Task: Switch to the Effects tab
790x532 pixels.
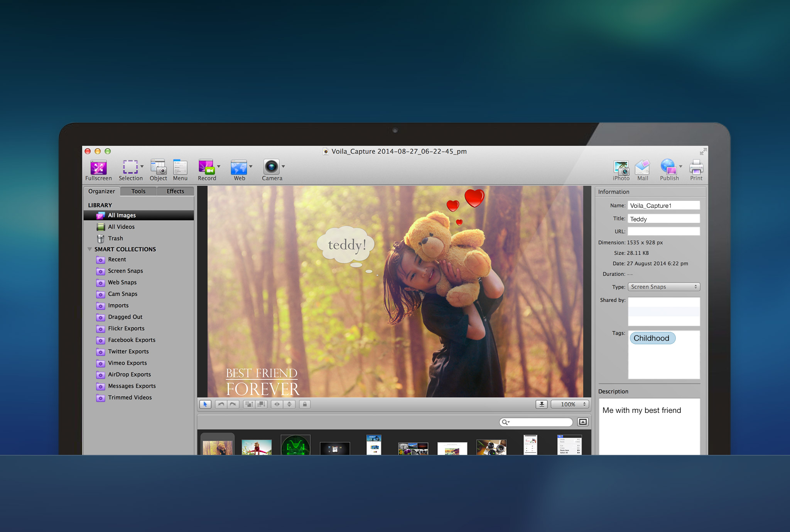Action: [x=175, y=191]
